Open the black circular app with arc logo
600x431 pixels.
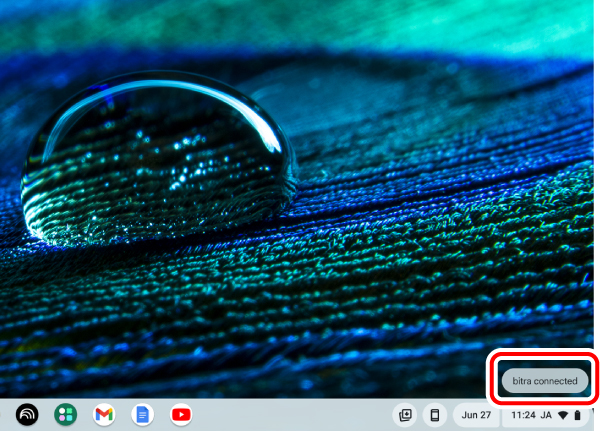27,414
